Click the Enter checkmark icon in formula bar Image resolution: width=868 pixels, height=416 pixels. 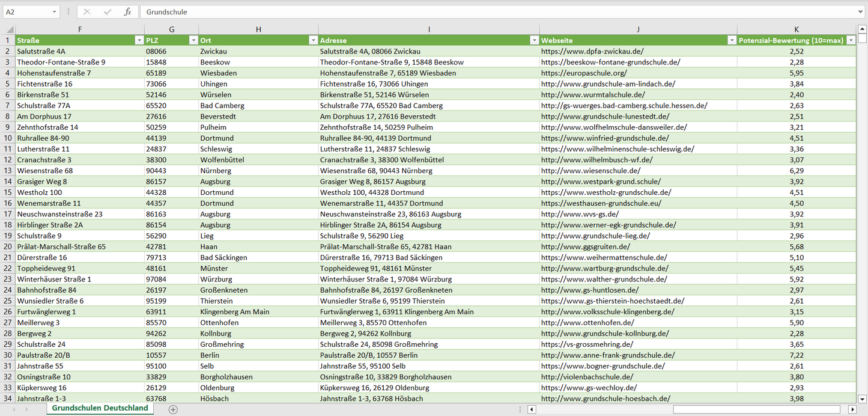(108, 12)
